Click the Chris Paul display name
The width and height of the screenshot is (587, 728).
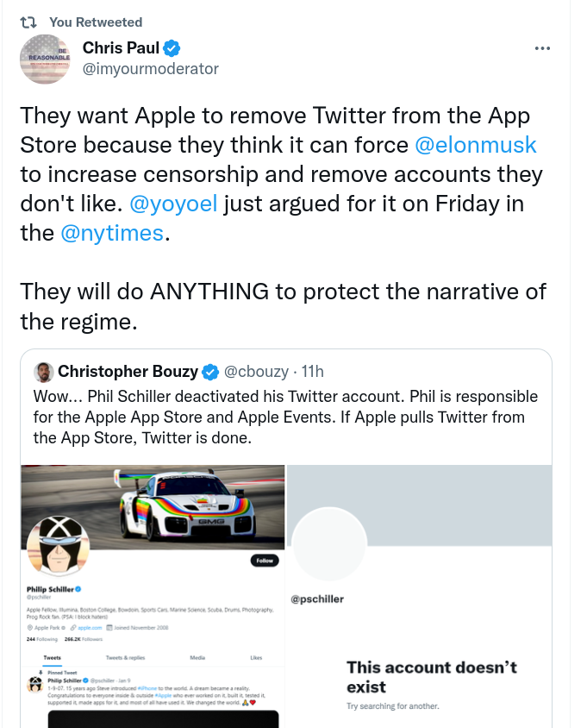121,48
